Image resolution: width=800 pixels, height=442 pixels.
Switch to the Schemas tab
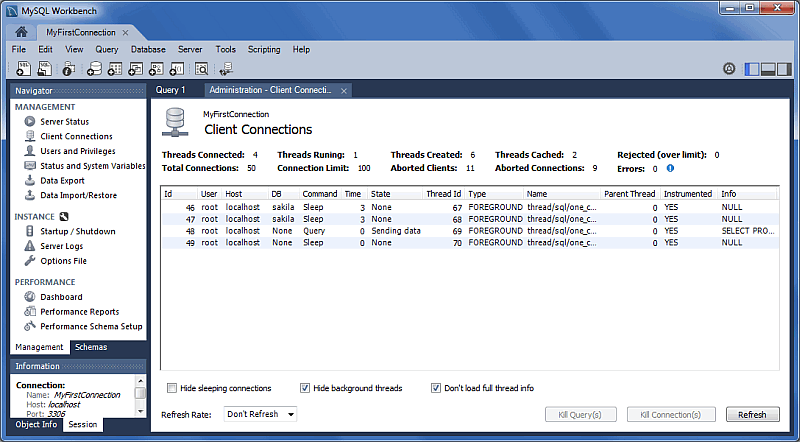(x=91, y=347)
